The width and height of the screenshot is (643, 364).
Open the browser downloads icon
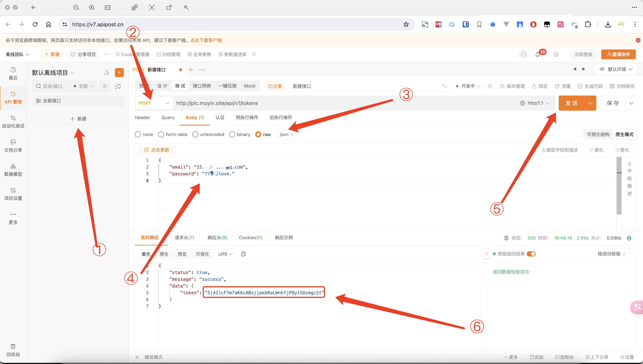[608, 24]
